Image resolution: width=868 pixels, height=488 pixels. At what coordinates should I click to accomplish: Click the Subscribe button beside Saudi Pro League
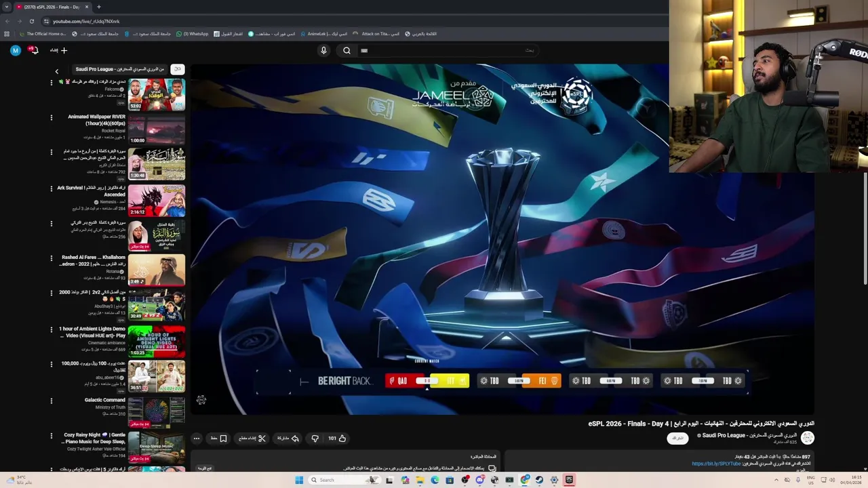click(x=677, y=439)
